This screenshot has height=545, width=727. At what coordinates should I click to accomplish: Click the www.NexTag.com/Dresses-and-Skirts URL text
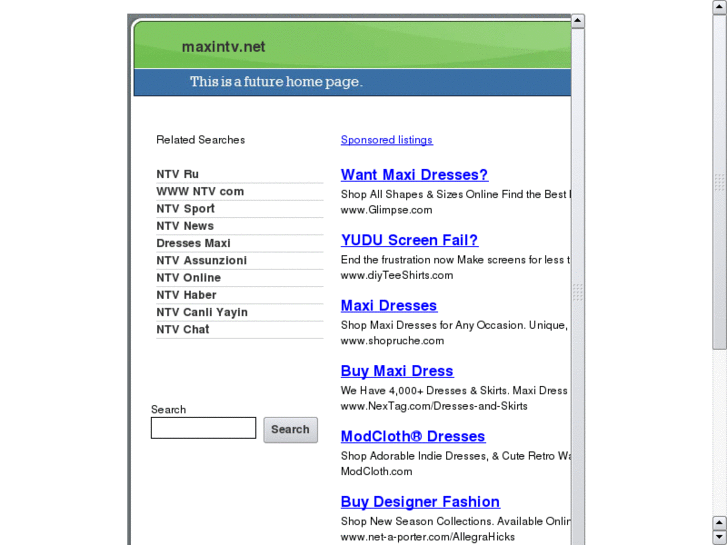pos(434,406)
